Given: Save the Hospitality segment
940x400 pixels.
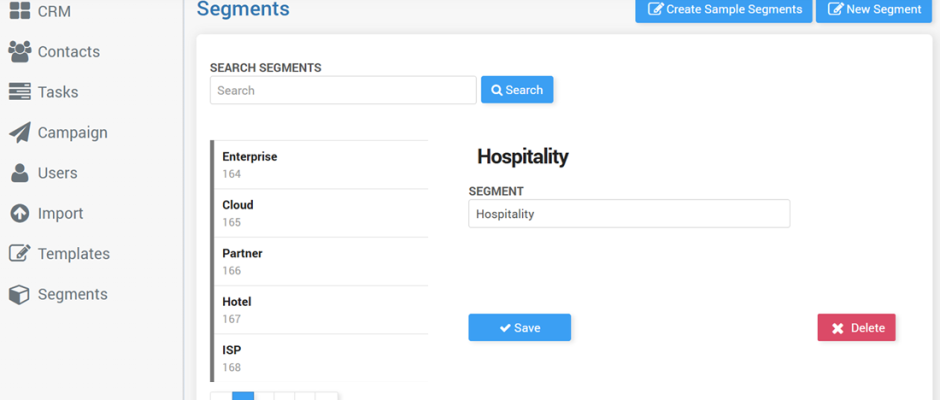Looking at the screenshot, I should coord(519,327).
